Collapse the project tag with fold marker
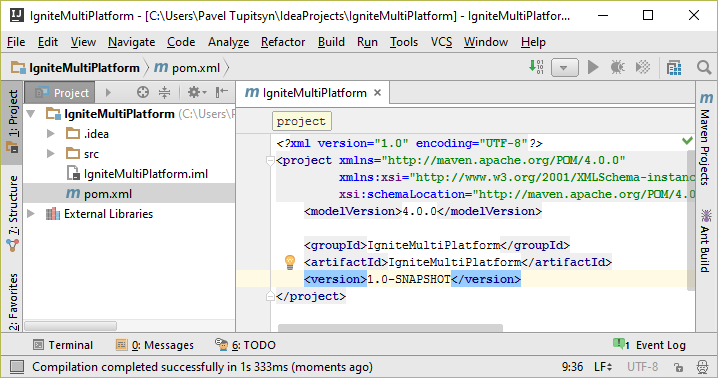Image resolution: width=718 pixels, height=378 pixels. point(270,160)
